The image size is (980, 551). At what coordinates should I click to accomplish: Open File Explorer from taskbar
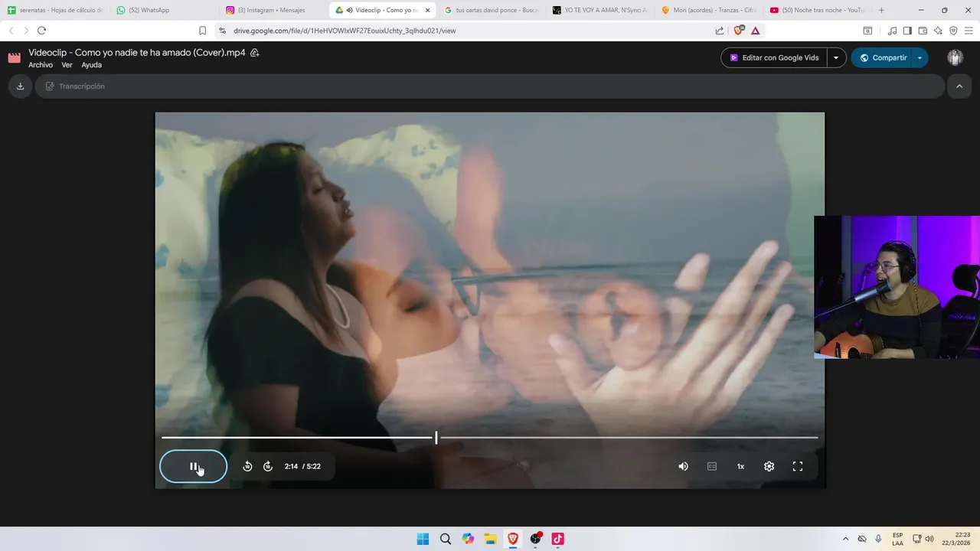(x=490, y=539)
